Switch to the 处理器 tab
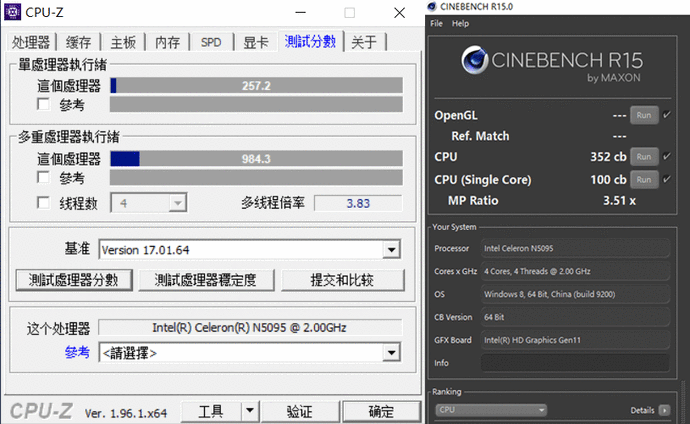This screenshot has width=690, height=424. 31,43
